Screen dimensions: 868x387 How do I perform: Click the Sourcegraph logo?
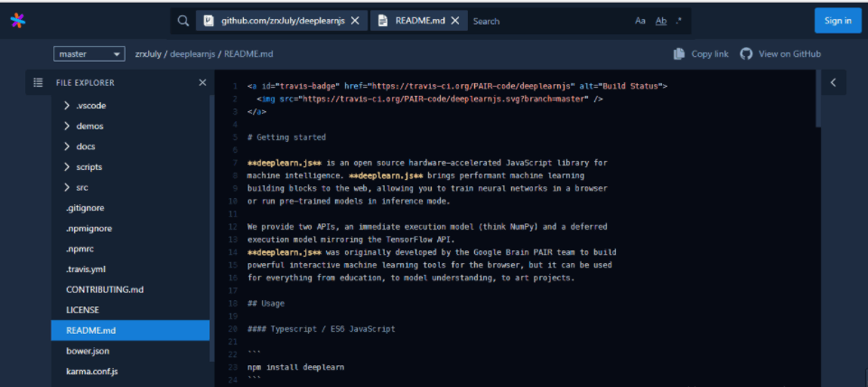18,21
